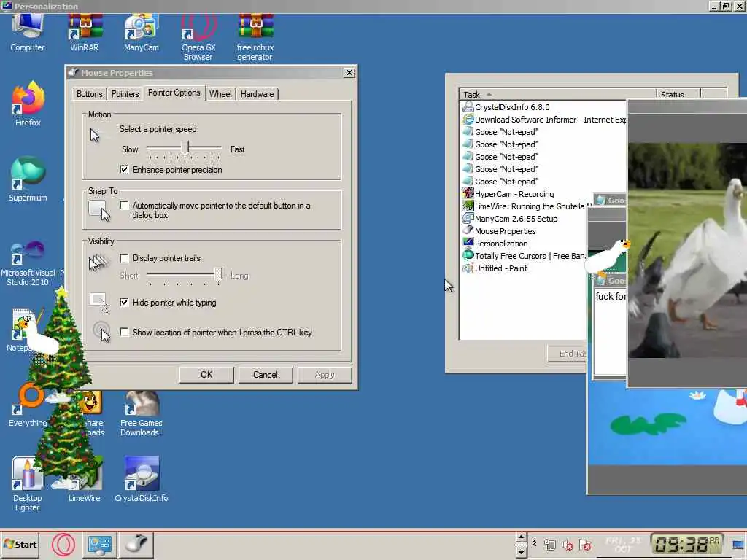
Task: Open the Start menu
Action: (20, 544)
